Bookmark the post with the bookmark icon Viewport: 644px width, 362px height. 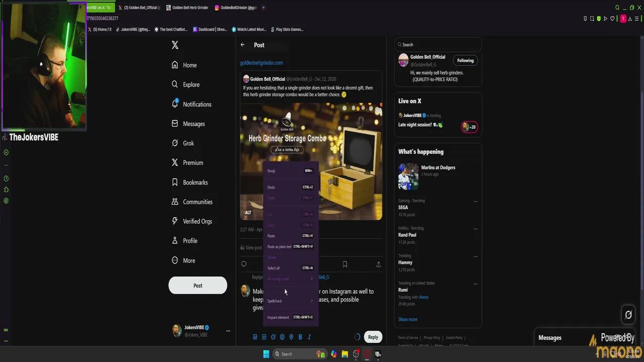(x=345, y=264)
